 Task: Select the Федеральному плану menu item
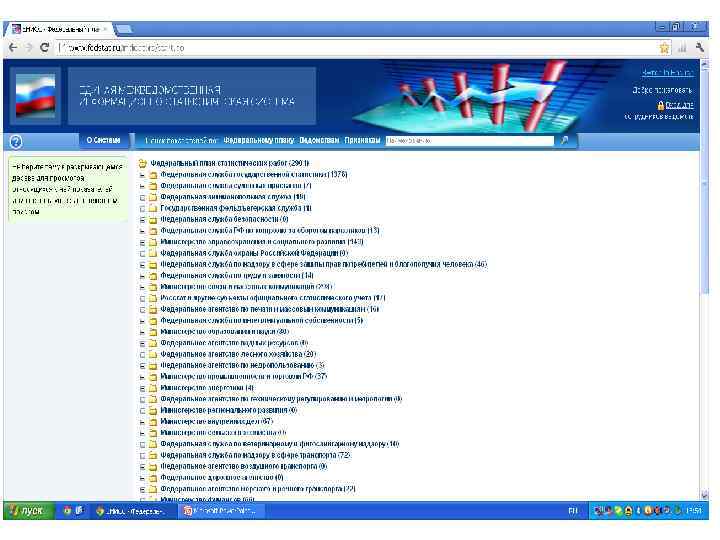point(259,141)
